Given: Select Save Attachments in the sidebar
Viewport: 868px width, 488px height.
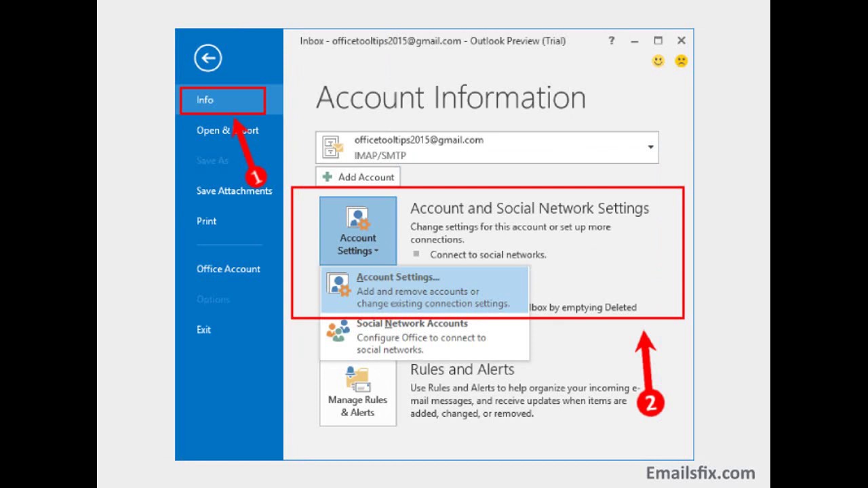Looking at the screenshot, I should click(234, 191).
